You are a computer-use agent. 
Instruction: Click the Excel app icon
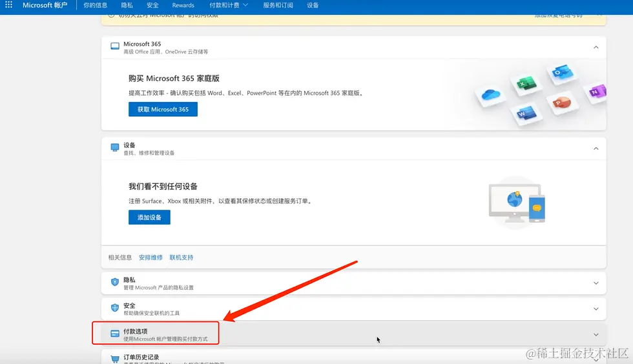526,83
